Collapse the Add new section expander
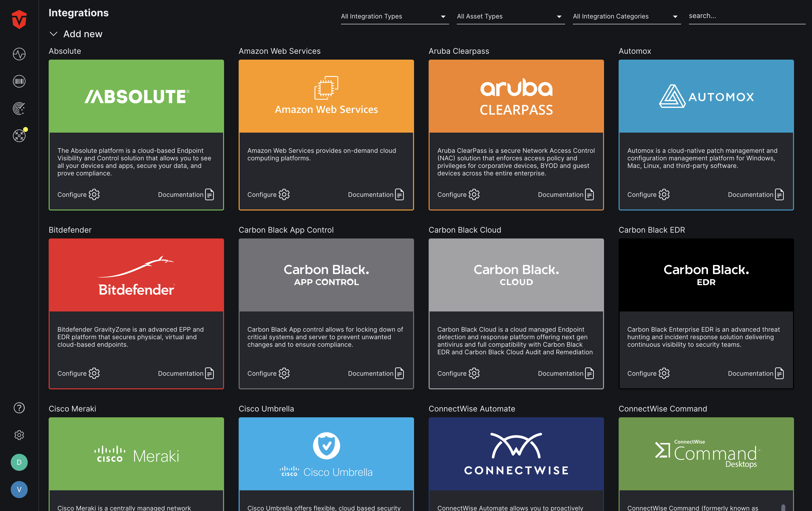 [53, 34]
